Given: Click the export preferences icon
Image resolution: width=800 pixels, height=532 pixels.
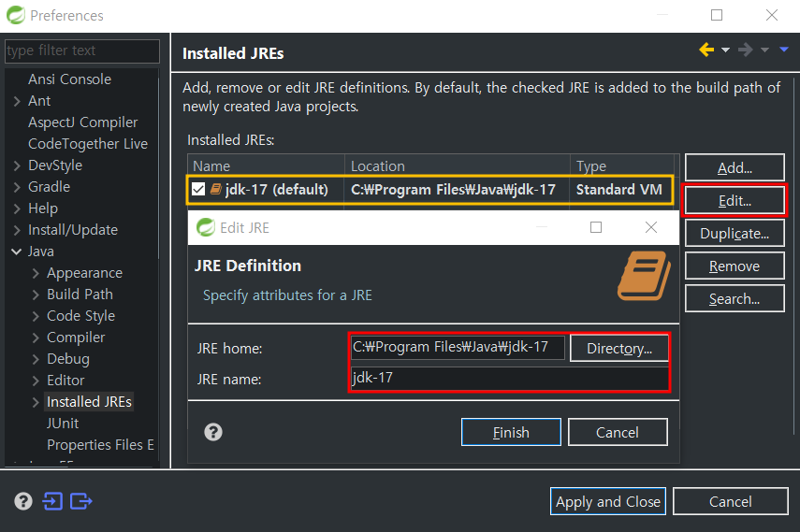Looking at the screenshot, I should coord(81,501).
